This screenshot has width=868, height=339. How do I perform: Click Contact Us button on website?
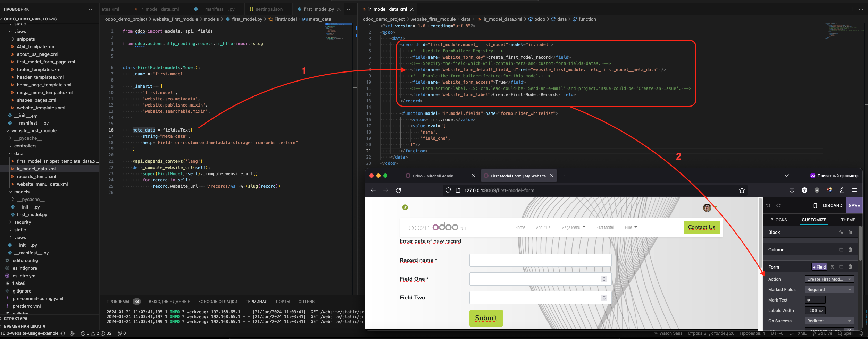click(x=702, y=227)
